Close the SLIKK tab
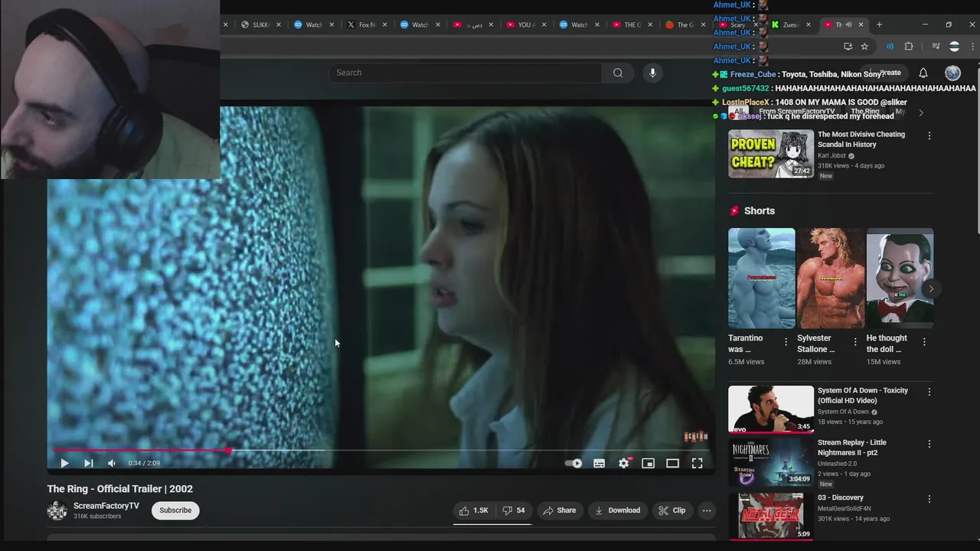Image resolution: width=980 pixels, height=551 pixels. (279, 24)
